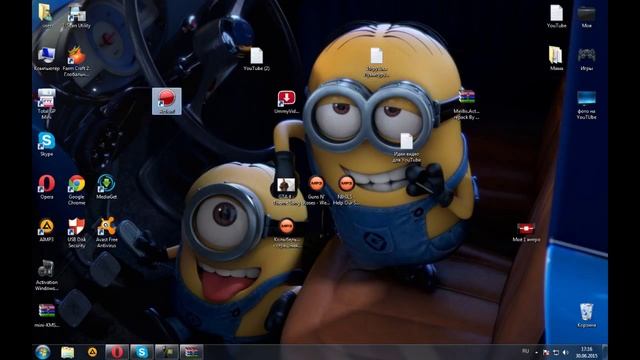Viewport: 640px width, 360px height.
Task: Open the Корзина recycle bin
Action: tap(587, 315)
